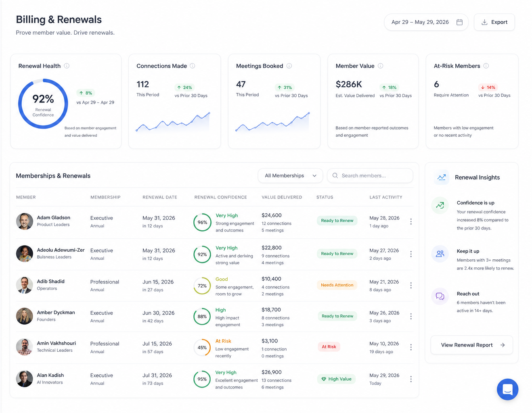Viewport: 532px width, 413px height.
Task: Click the Export button
Action: point(494,22)
